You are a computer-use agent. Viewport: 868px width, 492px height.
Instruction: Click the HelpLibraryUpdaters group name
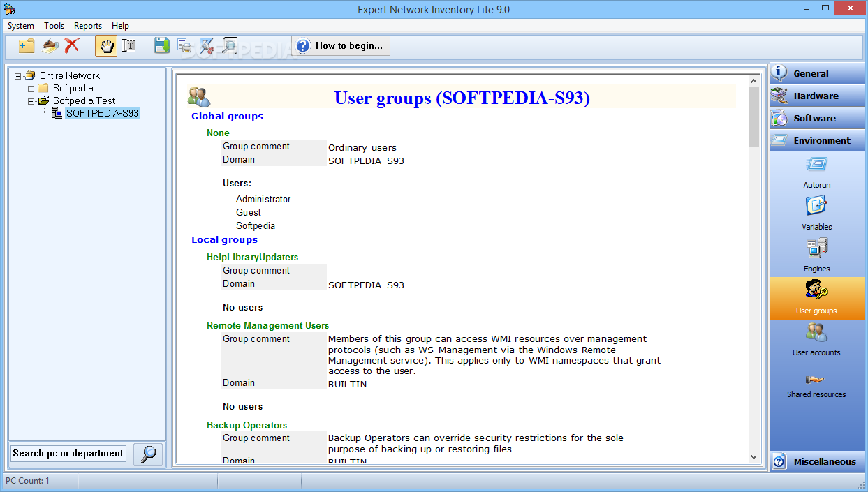pos(252,258)
